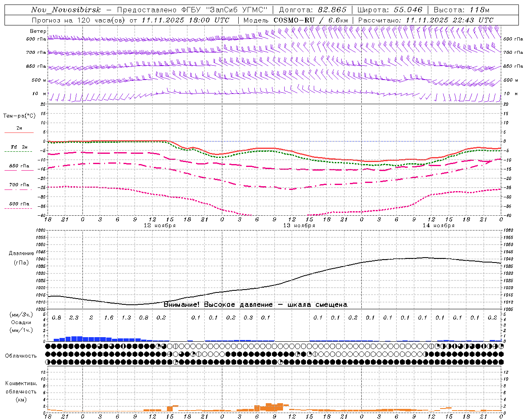The height and width of the screenshot is (420, 525).
Task: Click the '12 ноября' date label
Action: coord(160,225)
